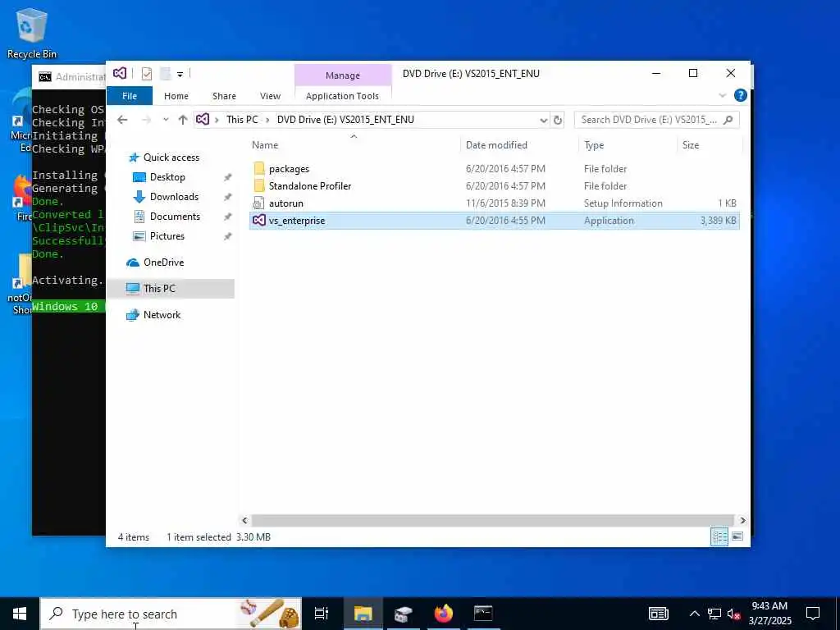
Task: Click DVD Drive (E:) breadcrumb segment
Action: pyautogui.click(x=345, y=120)
